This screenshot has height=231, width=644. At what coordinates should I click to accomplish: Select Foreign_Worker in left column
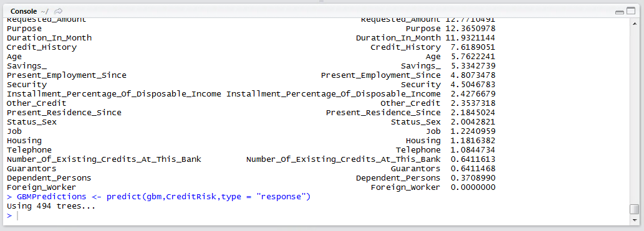coord(42,187)
